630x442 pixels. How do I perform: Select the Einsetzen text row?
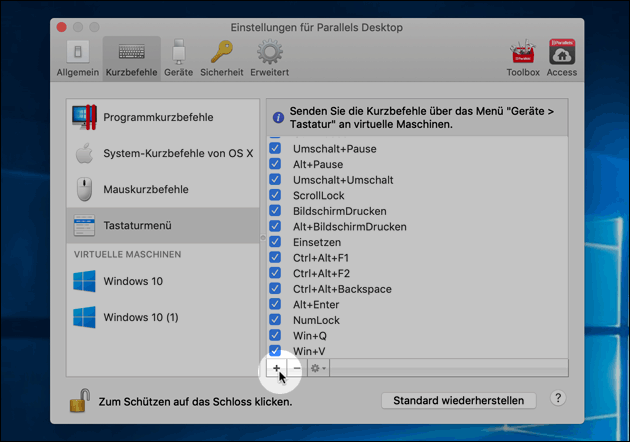pos(317,242)
